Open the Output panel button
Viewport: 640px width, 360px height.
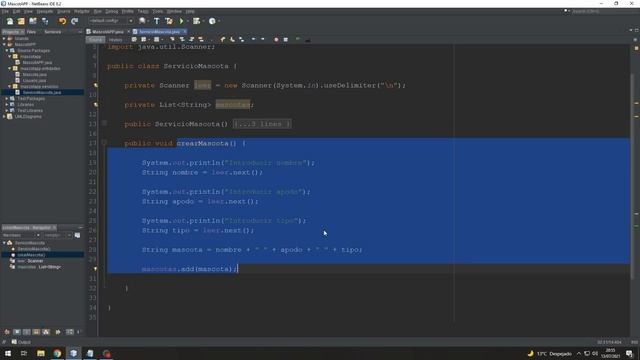[21, 342]
